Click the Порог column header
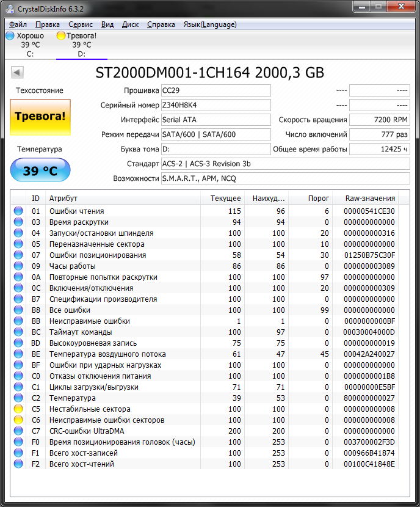Viewport: 420px width, 507px height. (x=310, y=199)
